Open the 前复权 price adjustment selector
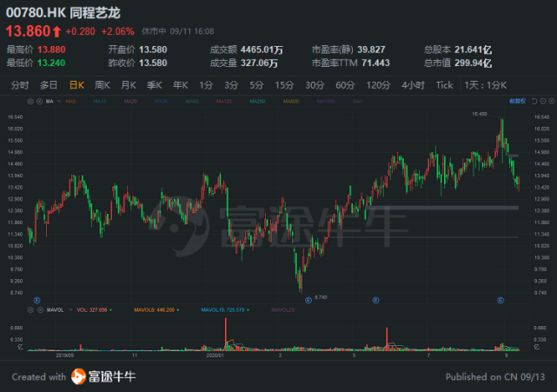 (517, 102)
